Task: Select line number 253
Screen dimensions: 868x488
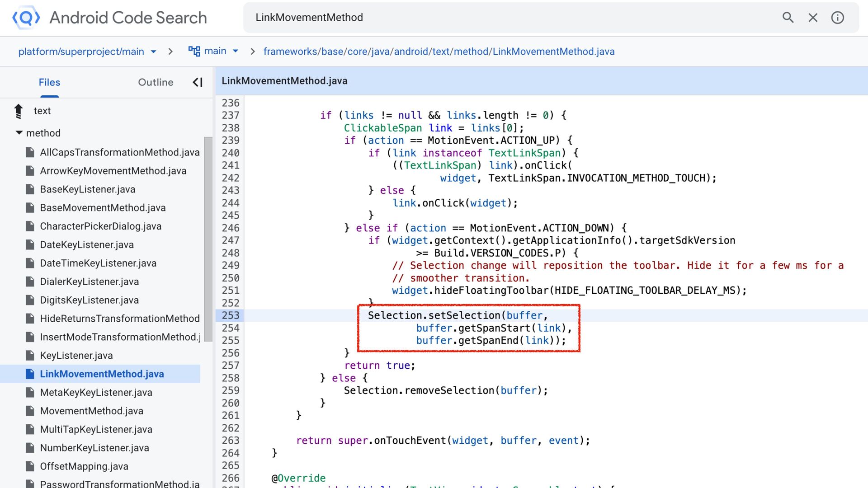Action: [x=230, y=315]
